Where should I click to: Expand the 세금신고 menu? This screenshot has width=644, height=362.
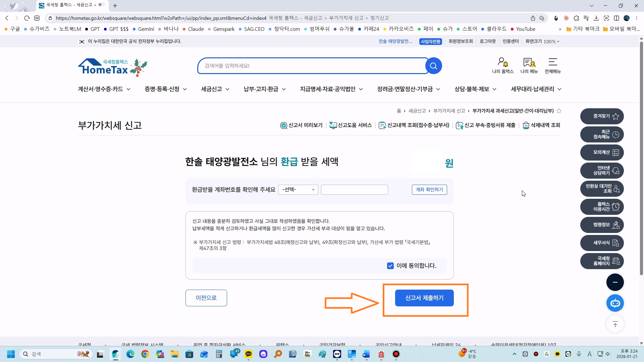pos(215,89)
